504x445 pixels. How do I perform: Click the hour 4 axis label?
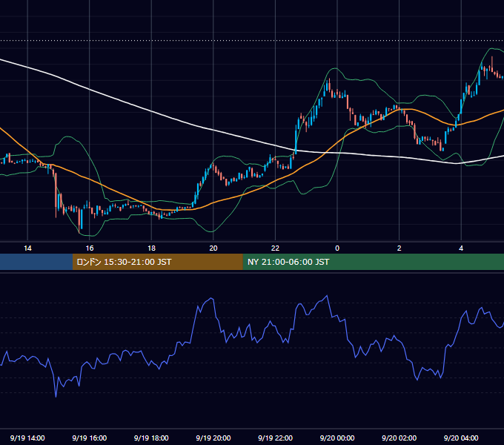click(x=461, y=248)
